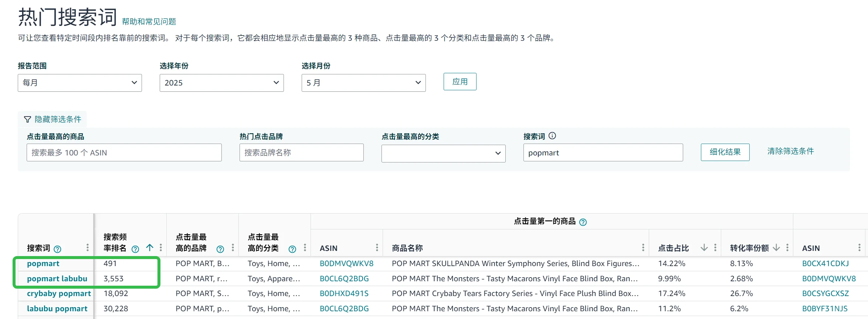The width and height of the screenshot is (868, 319).
Task: Click the 点击量最高的商品 ASIN search field
Action: [x=124, y=152]
